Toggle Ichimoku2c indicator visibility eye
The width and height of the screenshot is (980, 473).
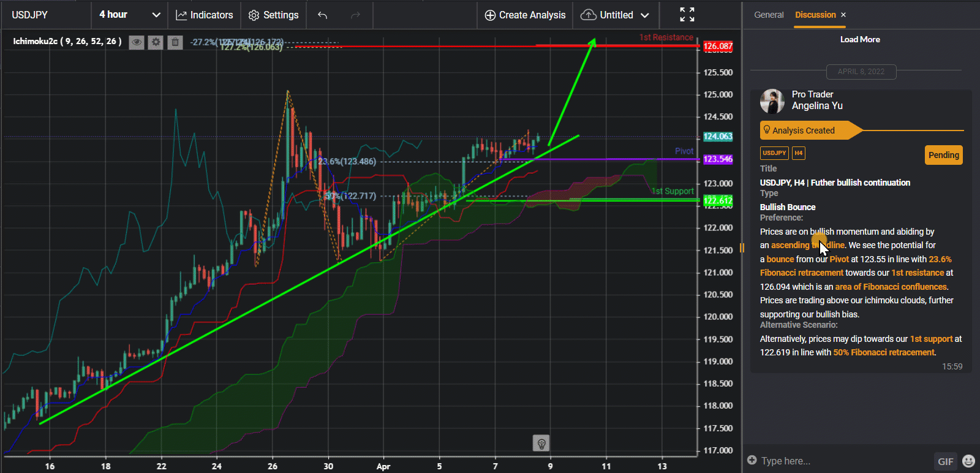point(137,42)
